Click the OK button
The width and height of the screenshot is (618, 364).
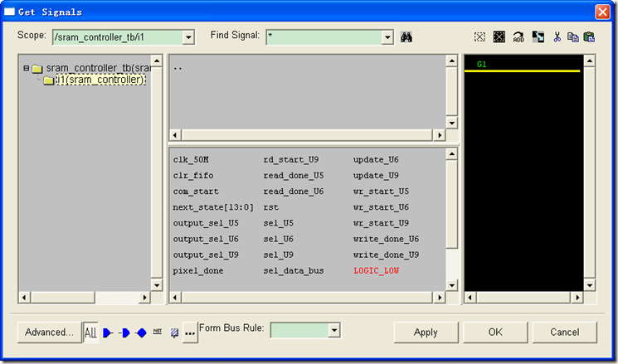click(x=495, y=332)
